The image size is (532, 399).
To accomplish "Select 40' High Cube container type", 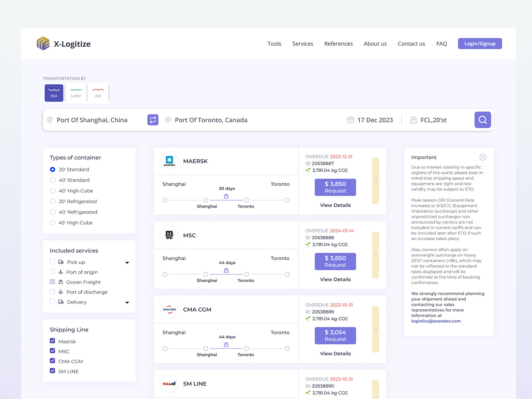I will click(53, 190).
